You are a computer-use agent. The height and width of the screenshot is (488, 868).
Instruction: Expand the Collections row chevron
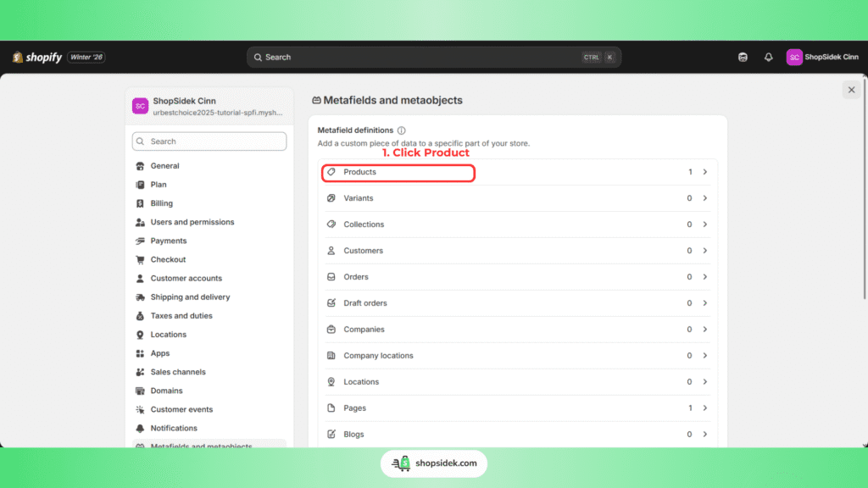704,225
